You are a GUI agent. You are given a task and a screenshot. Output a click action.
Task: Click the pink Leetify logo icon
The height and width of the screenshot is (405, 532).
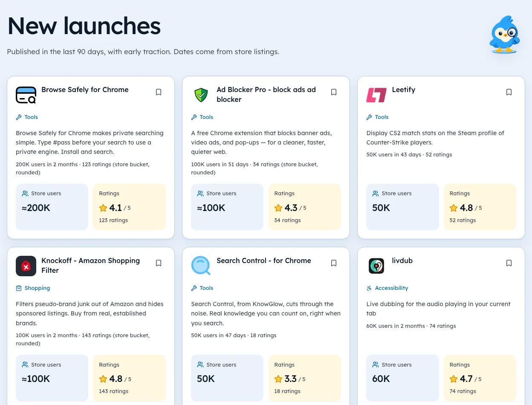376,95
